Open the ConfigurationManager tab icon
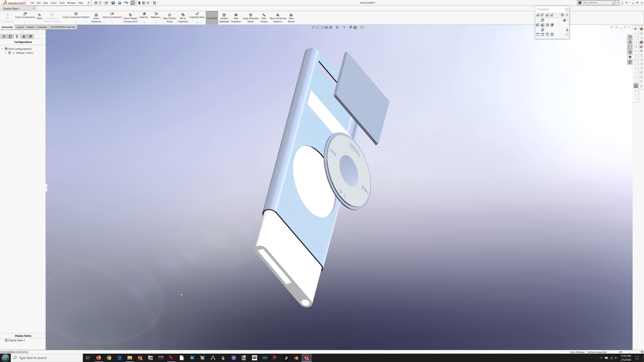This screenshot has width=644, height=362. (17, 37)
